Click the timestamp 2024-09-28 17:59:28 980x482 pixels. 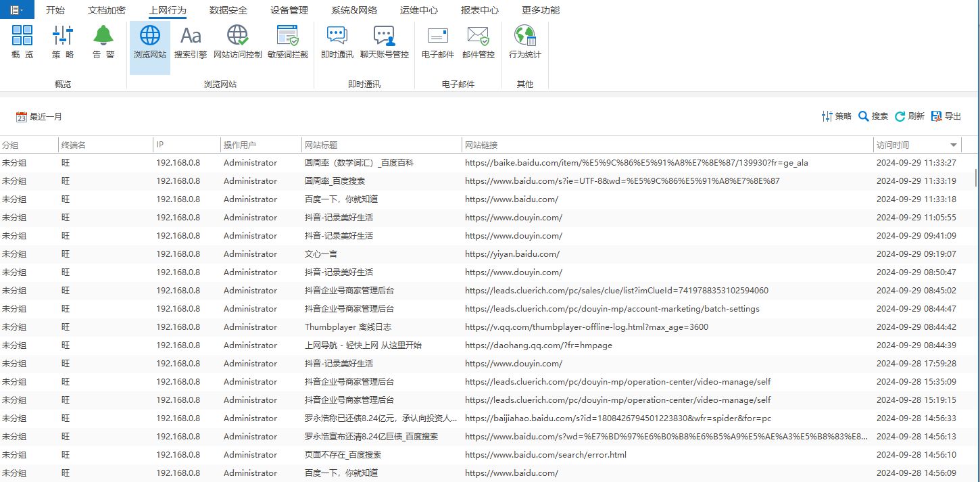pyautogui.click(x=916, y=364)
